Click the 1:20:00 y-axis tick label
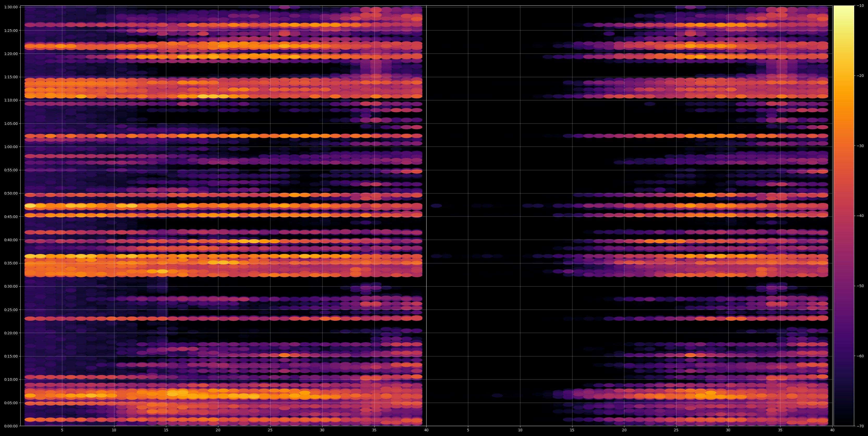This screenshot has height=436, width=868. pos(11,54)
